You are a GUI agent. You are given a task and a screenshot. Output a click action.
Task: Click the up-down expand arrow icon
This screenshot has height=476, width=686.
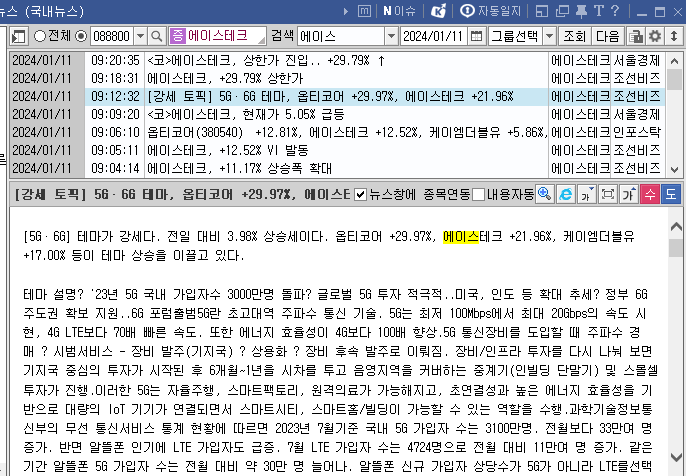[674, 36]
